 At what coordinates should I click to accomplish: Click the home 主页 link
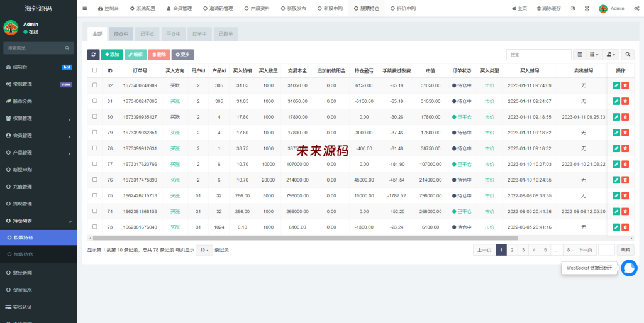tap(519, 8)
